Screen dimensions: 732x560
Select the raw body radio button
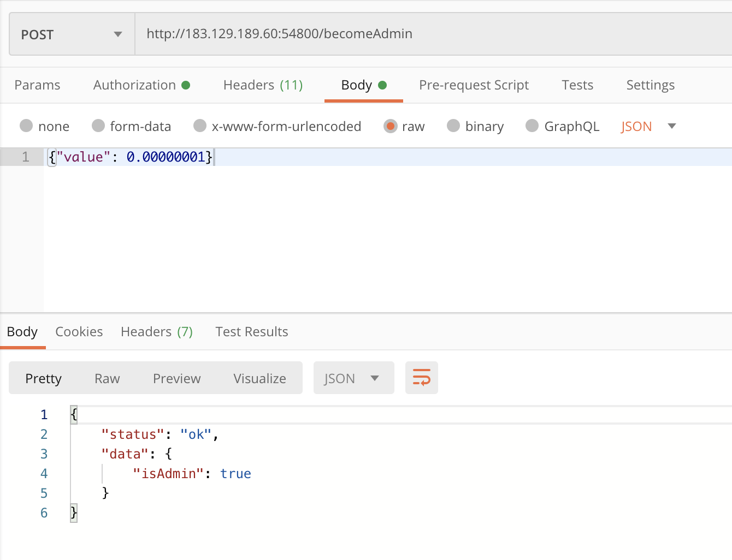click(x=390, y=126)
